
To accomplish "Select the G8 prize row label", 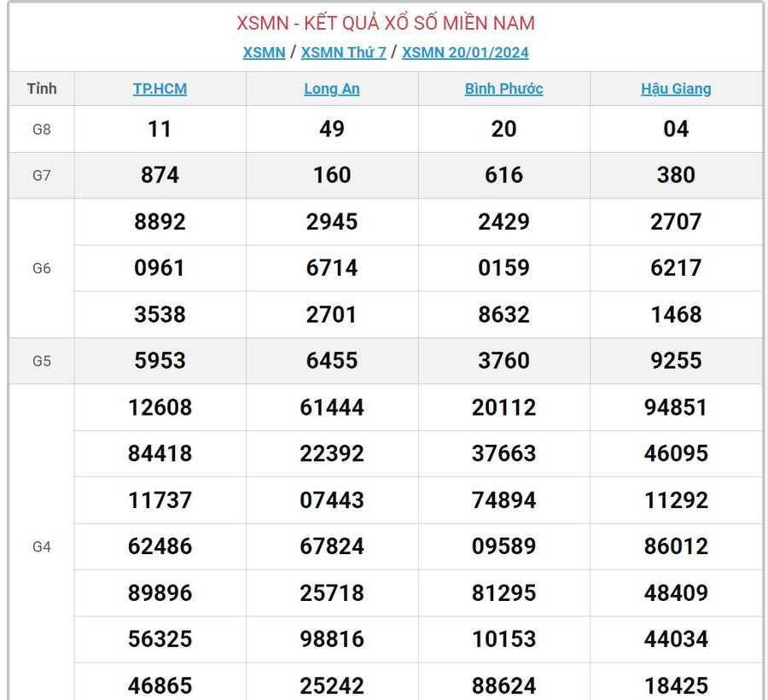I will (x=42, y=129).
